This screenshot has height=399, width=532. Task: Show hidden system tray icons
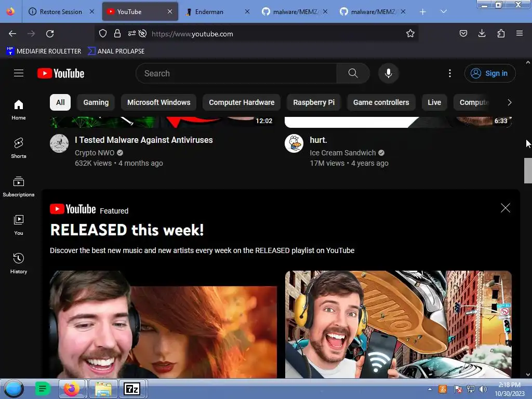pos(430,389)
